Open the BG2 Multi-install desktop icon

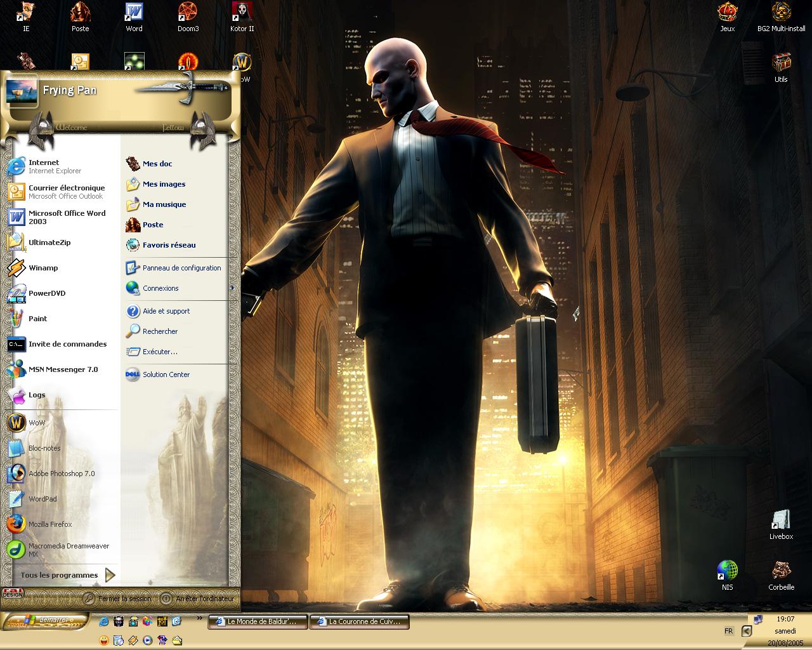(781, 17)
